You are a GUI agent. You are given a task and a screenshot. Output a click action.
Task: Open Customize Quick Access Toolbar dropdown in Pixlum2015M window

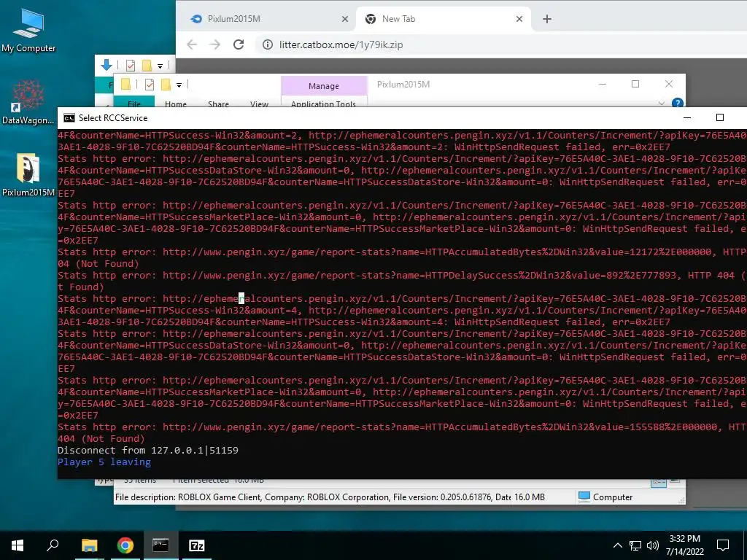(179, 85)
